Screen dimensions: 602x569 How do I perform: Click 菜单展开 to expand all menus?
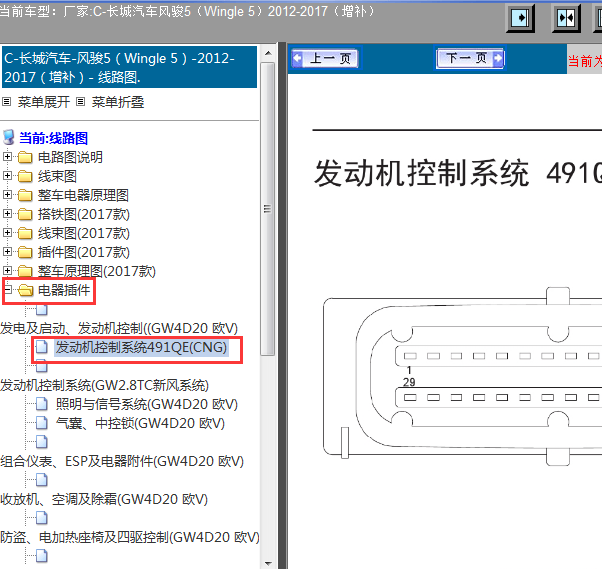[x=43, y=102]
